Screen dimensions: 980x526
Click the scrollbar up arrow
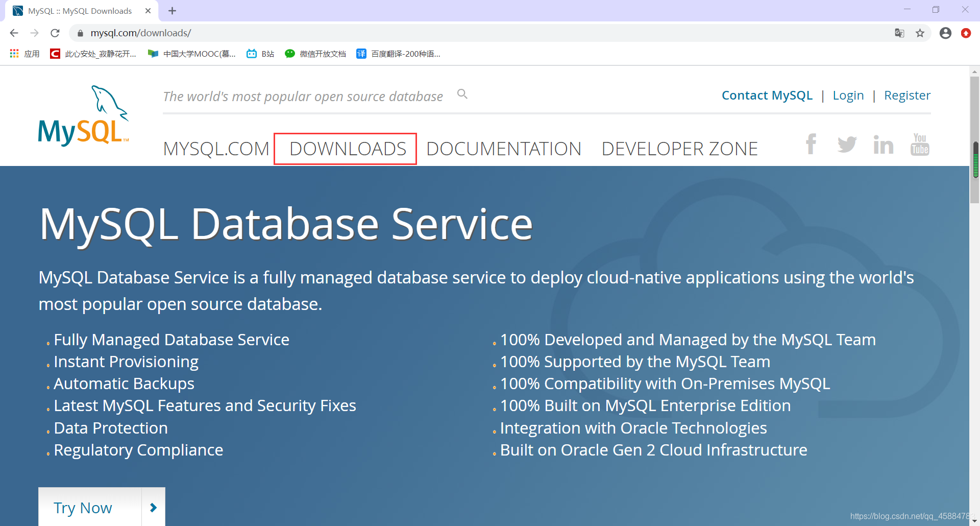pyautogui.click(x=975, y=71)
